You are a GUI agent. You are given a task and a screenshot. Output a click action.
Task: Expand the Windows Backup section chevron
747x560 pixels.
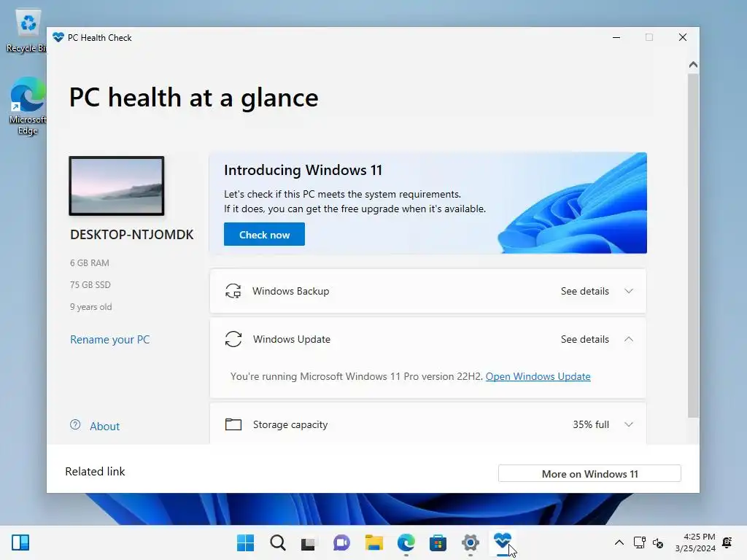click(629, 291)
